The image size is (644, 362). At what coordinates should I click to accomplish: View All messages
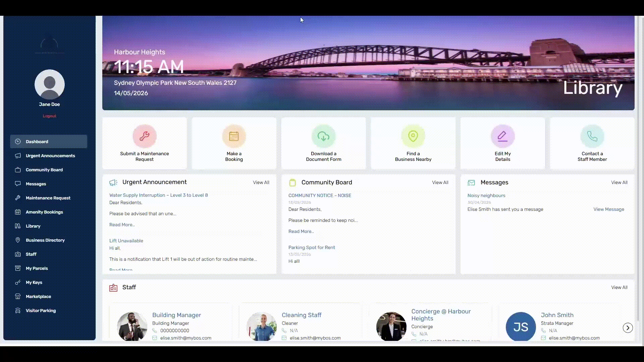point(619,182)
